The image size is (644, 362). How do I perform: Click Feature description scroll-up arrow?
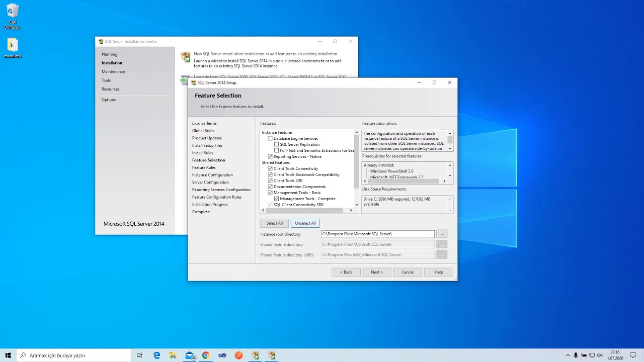(x=450, y=133)
